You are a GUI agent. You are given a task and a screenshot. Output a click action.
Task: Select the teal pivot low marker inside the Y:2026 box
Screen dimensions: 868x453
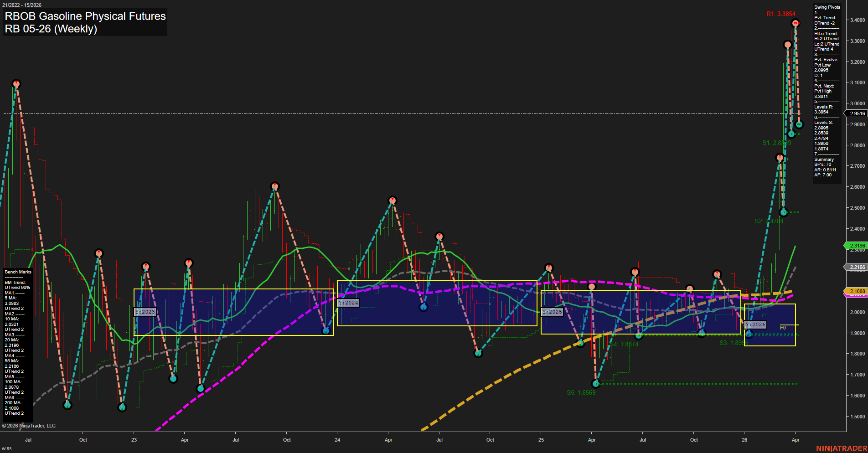tap(749, 334)
